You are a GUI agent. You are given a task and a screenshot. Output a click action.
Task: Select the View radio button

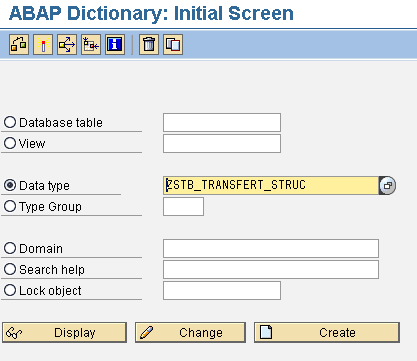point(10,143)
